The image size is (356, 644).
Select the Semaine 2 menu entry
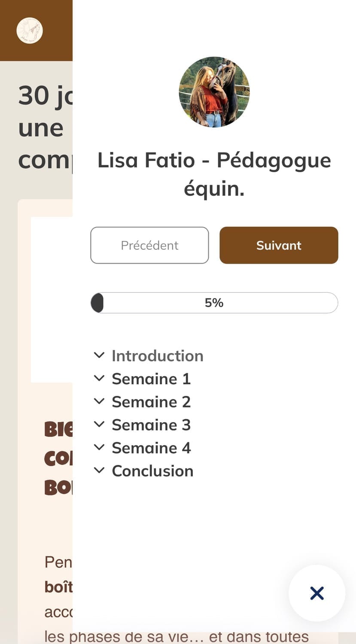(151, 402)
